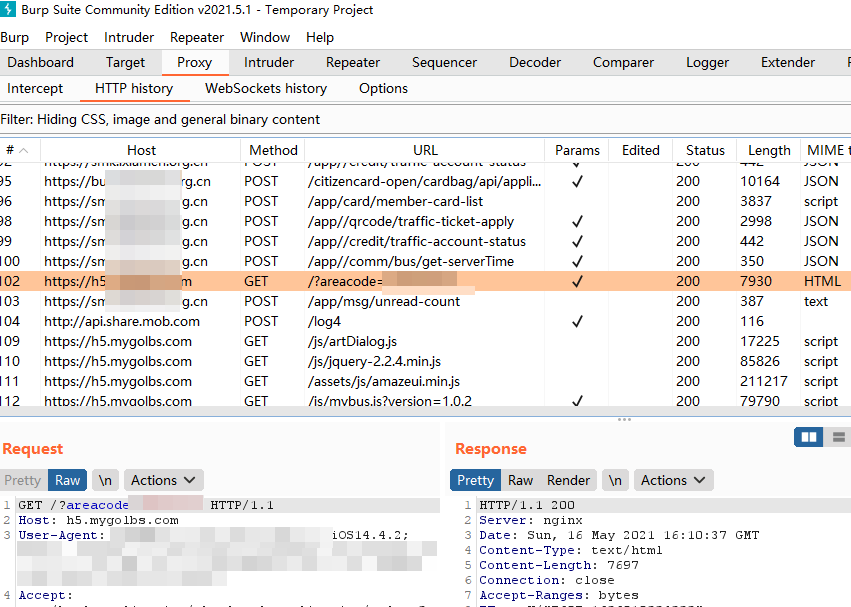Click the Date header in Response
The width and height of the screenshot is (851, 607).
[619, 535]
